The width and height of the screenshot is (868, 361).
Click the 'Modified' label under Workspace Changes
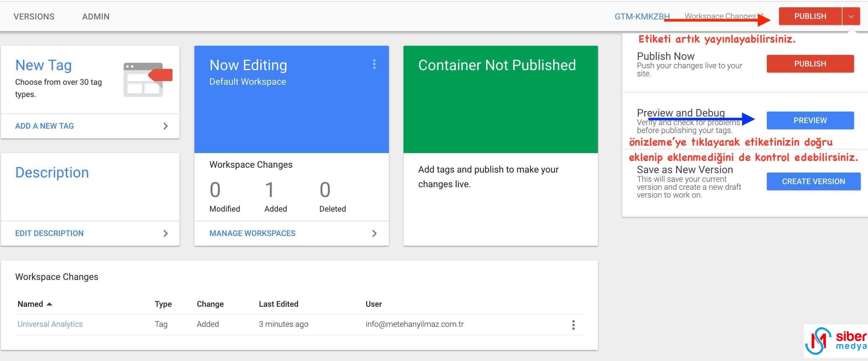(224, 209)
